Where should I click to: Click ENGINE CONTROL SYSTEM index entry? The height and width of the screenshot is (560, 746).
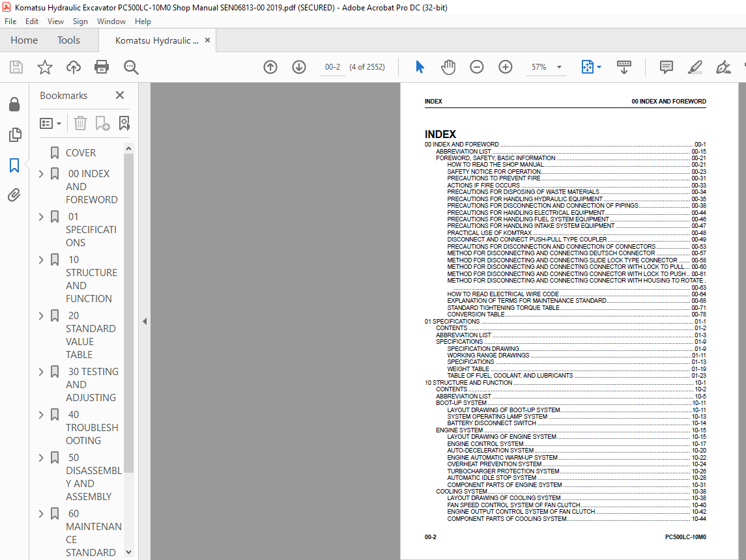576,444
